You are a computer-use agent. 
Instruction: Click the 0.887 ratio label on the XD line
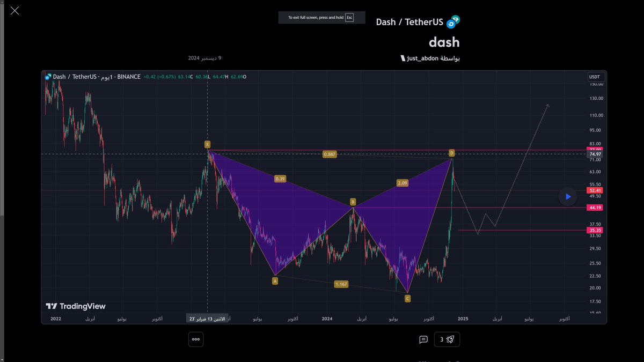[x=330, y=154]
